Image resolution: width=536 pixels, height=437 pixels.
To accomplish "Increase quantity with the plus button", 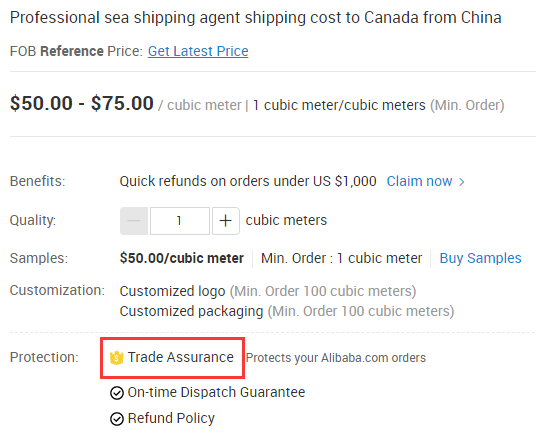I will pyautogui.click(x=226, y=221).
